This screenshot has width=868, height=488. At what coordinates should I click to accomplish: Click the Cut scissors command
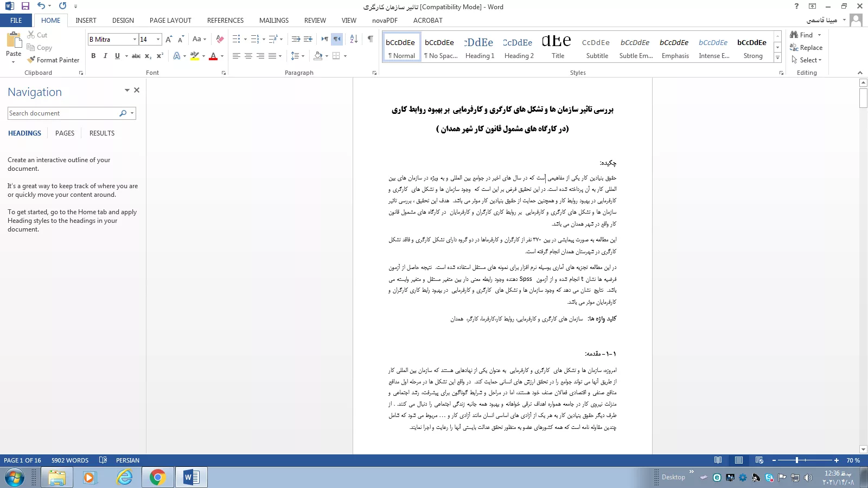(x=37, y=35)
